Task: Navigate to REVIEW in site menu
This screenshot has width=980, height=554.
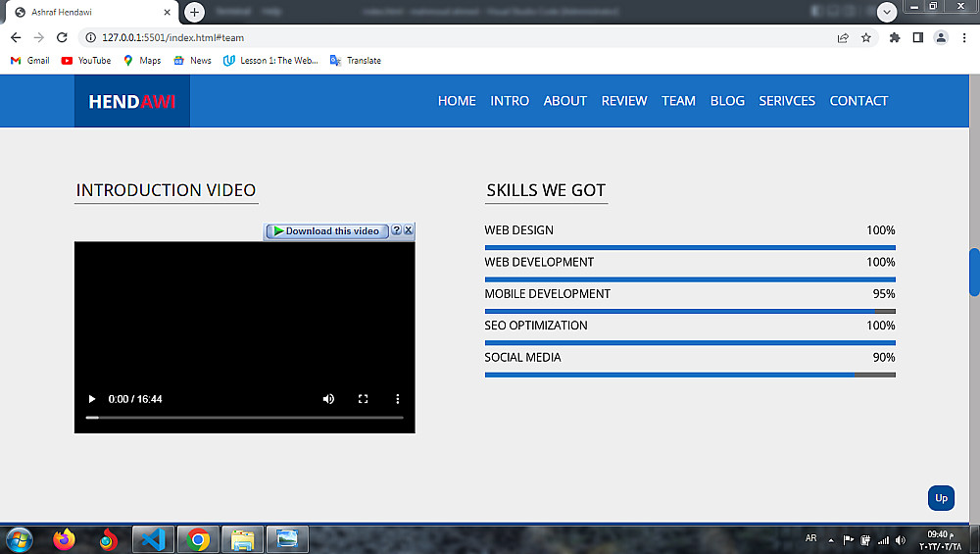Action: pos(623,101)
